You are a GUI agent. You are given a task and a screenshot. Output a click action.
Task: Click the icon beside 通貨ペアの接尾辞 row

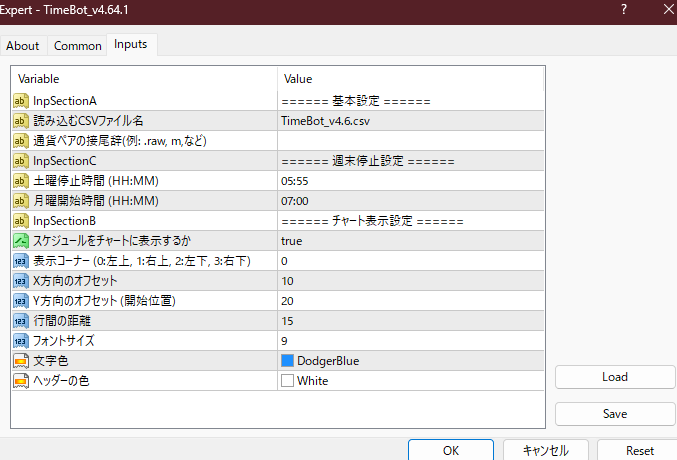pos(21,141)
